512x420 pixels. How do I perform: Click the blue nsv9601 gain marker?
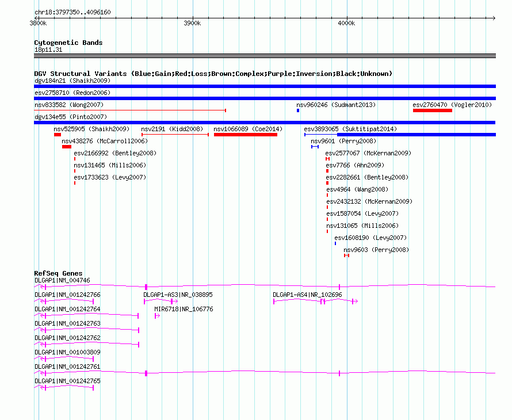(315, 147)
